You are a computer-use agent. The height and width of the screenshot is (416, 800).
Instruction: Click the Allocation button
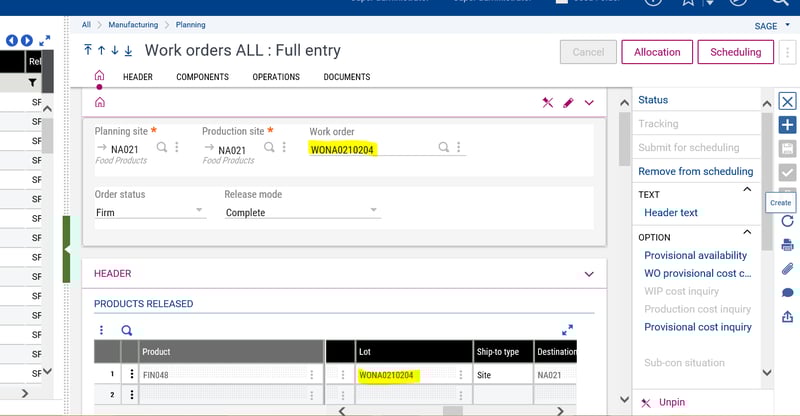click(657, 52)
